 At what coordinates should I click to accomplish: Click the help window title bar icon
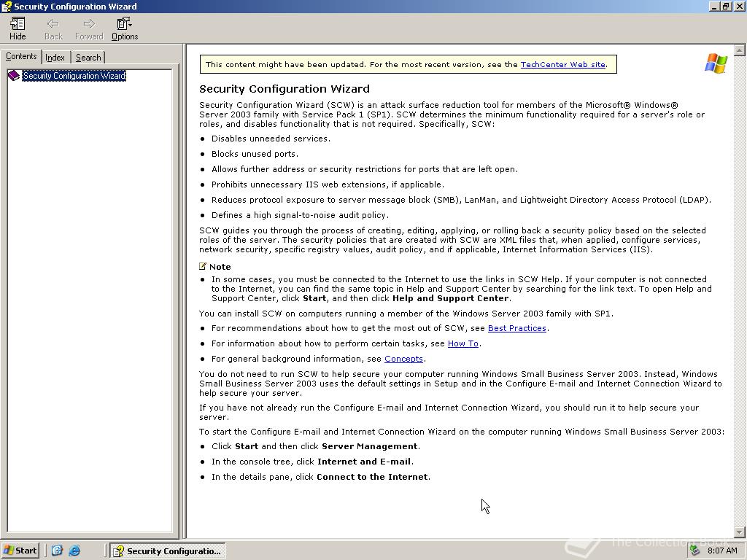click(7, 6)
